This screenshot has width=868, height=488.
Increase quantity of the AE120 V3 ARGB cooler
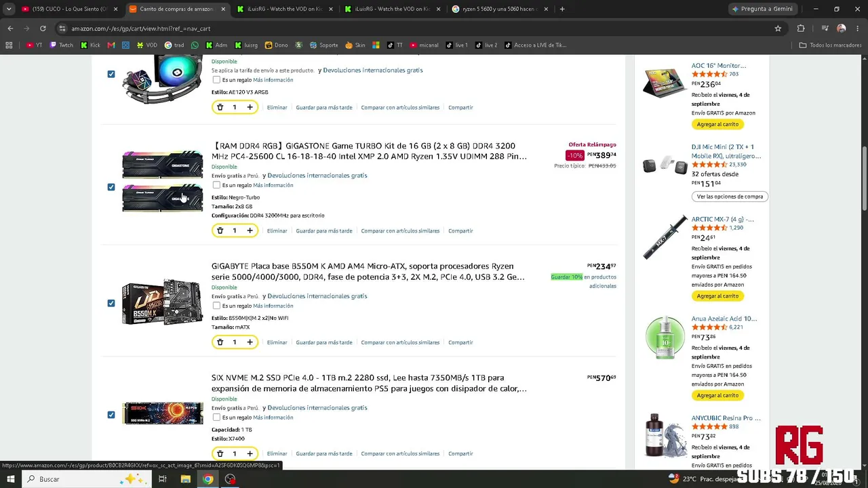(250, 107)
